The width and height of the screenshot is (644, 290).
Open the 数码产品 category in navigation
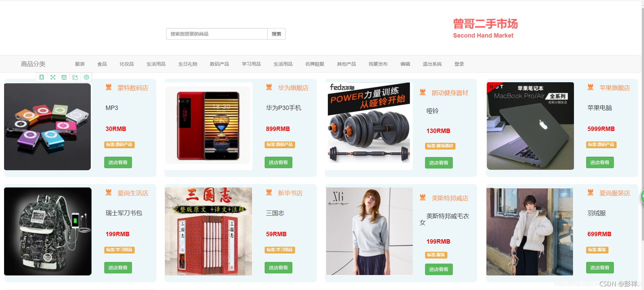(x=219, y=64)
